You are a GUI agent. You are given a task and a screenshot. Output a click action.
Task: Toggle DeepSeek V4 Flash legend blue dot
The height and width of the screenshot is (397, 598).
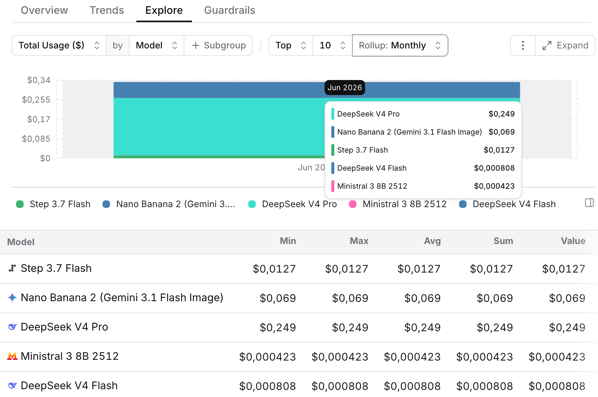[463, 204]
